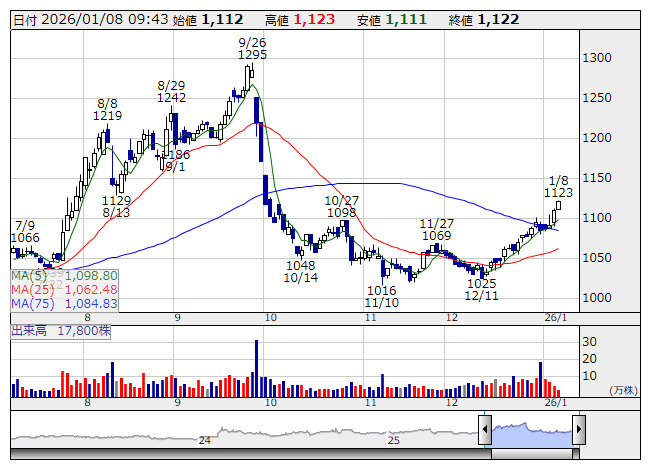The height and width of the screenshot is (470, 653).
Task: Click the 終値 1,122 closing price
Action: pyautogui.click(x=484, y=20)
